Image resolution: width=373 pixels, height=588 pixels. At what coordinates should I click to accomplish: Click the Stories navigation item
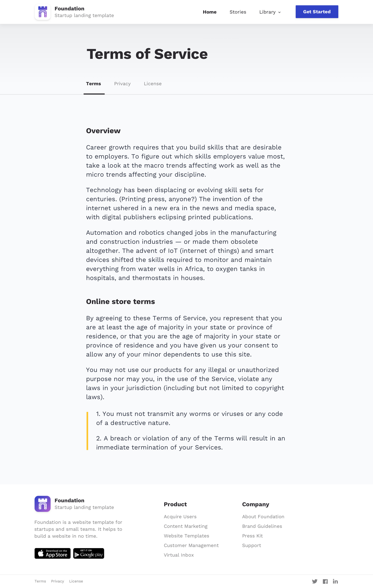[x=238, y=12]
